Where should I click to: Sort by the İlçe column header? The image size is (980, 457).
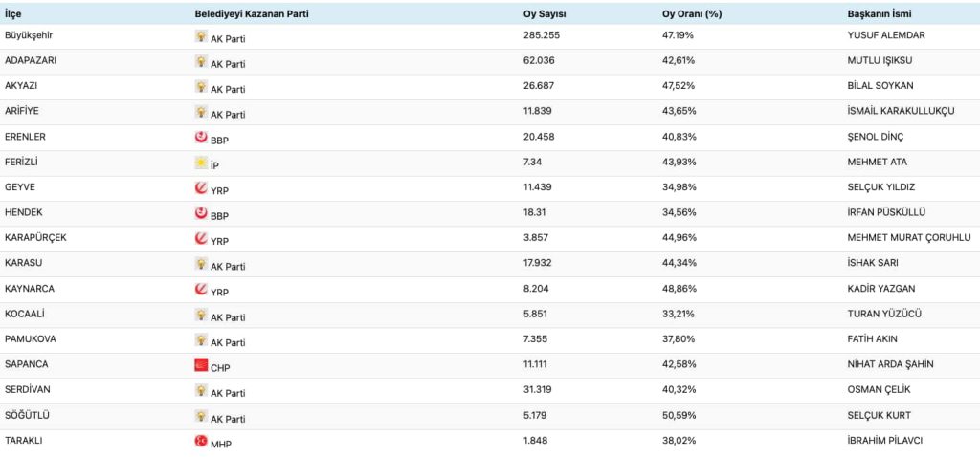click(14, 13)
